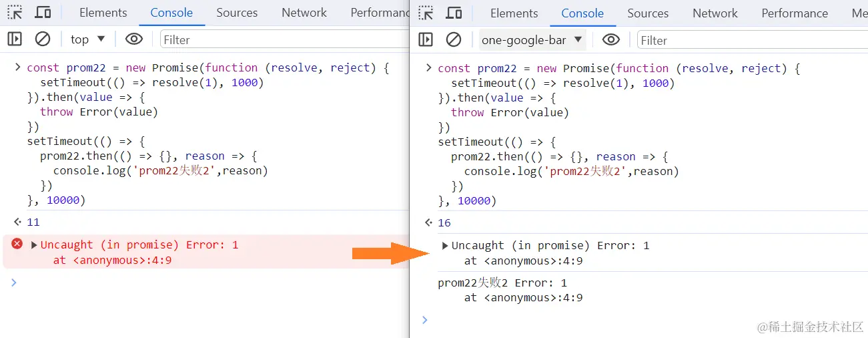Select Console tab in right DevTools
Image resolution: width=868 pixels, height=338 pixels.
[582, 13]
